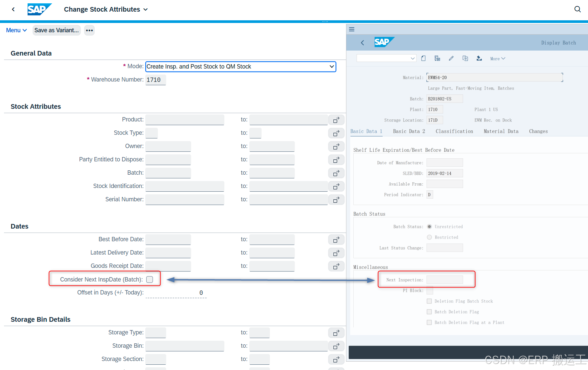This screenshot has width=588, height=370.
Task: Click the Serial Number to field
Action: (x=289, y=200)
